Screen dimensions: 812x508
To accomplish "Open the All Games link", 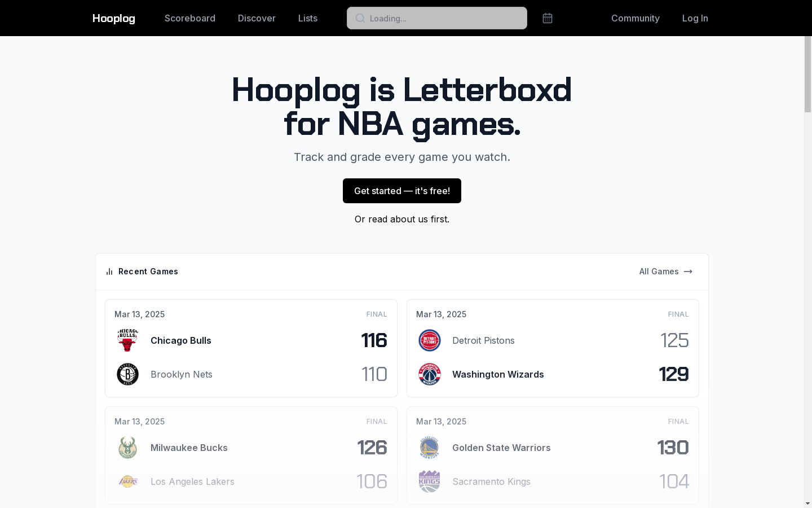I will (x=666, y=271).
